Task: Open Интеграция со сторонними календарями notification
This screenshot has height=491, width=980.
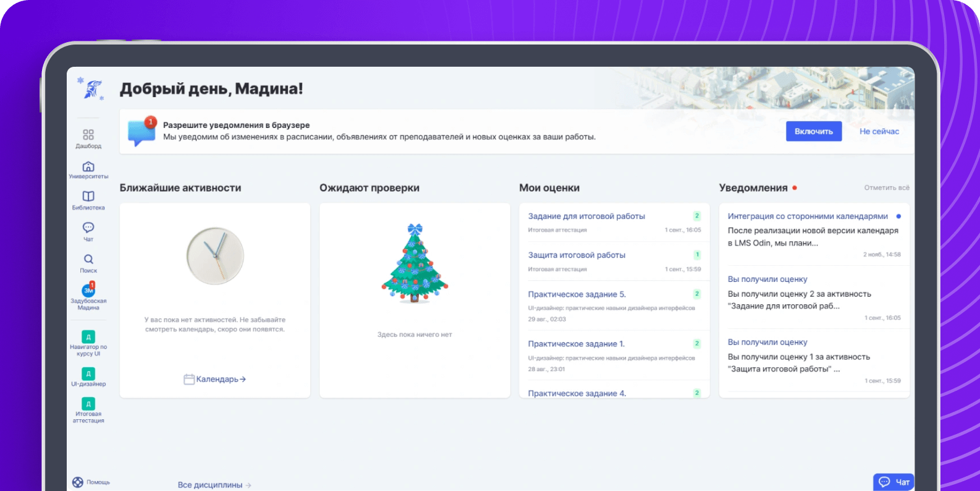Action: (808, 216)
